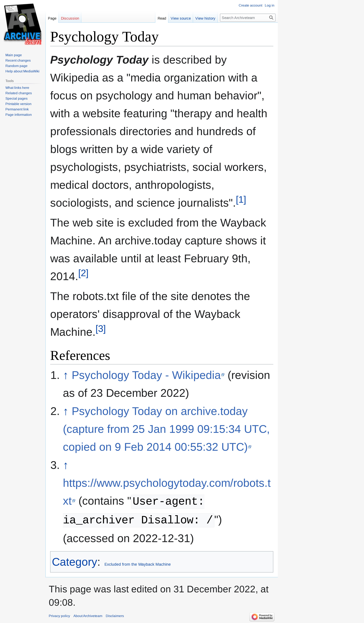Click the search magnifier icon
Viewport: 364px width, 623px height.
click(271, 18)
